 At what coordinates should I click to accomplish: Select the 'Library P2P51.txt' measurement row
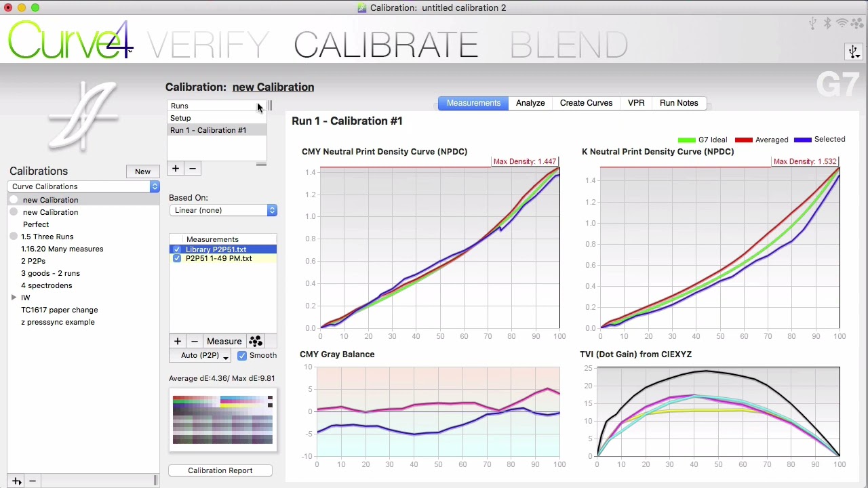pyautogui.click(x=223, y=249)
